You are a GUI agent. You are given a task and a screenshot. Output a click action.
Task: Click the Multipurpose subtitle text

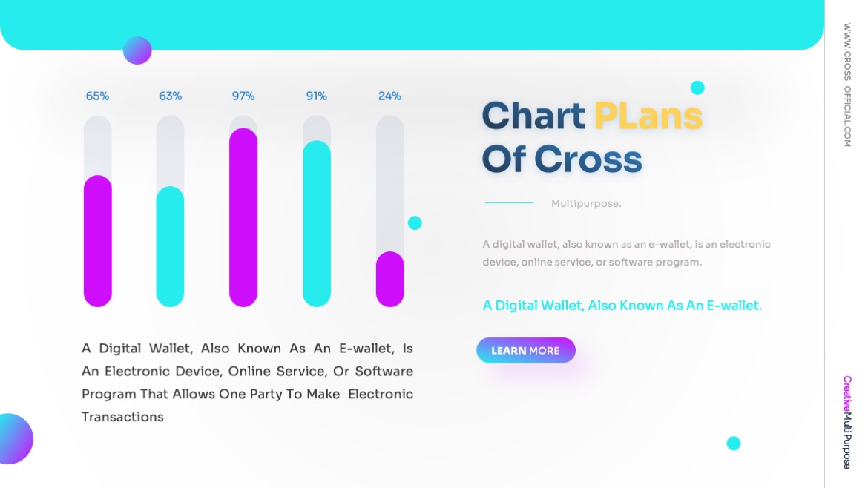coord(587,203)
